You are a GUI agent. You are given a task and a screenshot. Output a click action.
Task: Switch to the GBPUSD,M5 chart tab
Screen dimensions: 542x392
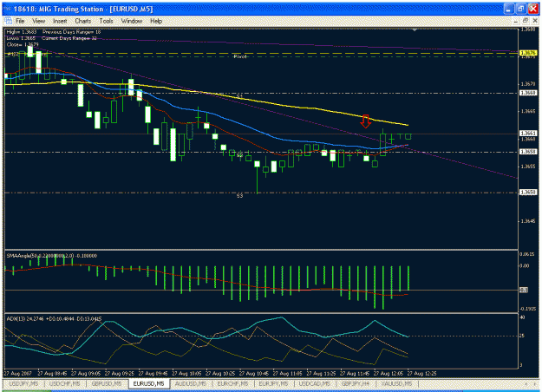[x=107, y=383]
